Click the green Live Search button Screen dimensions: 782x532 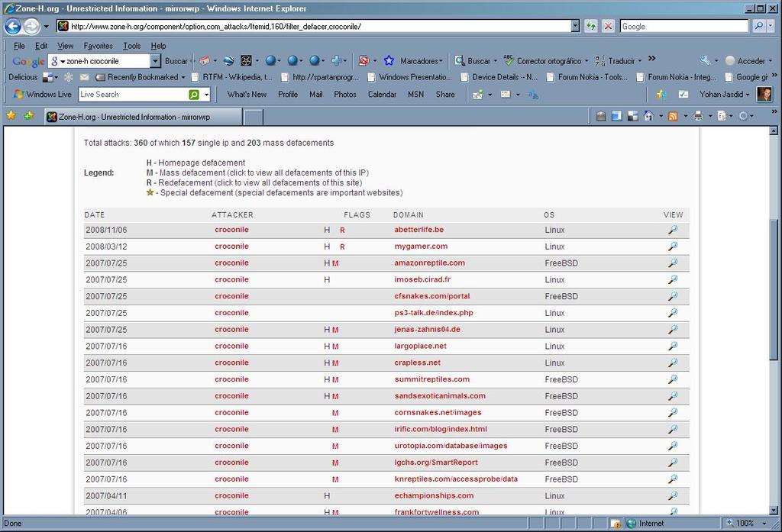(x=194, y=94)
